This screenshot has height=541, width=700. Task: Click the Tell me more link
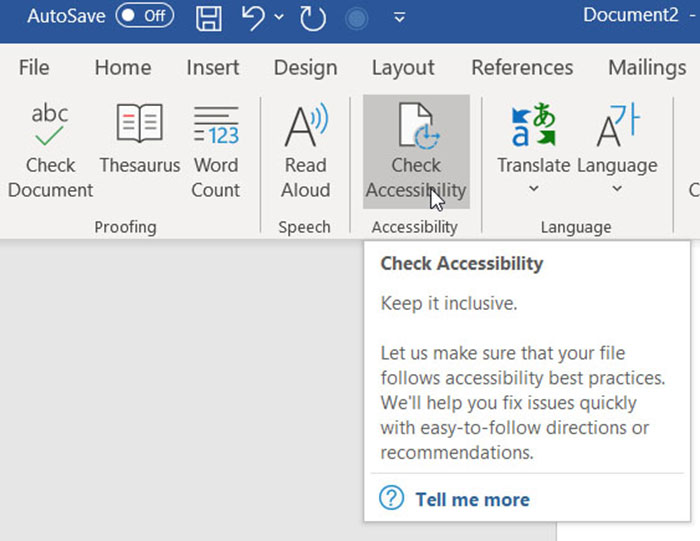pyautogui.click(x=472, y=499)
